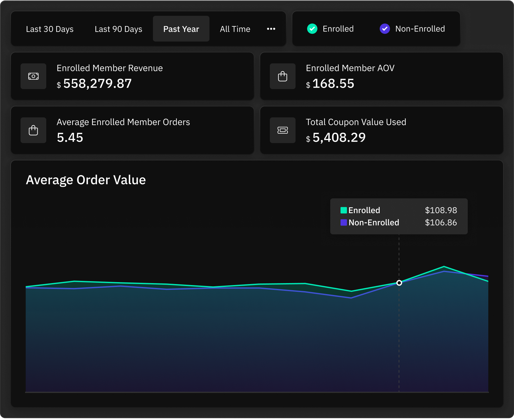The height and width of the screenshot is (420, 514).
Task: Click the coupon ticket icon for Total Coupon Value
Action: [283, 130]
